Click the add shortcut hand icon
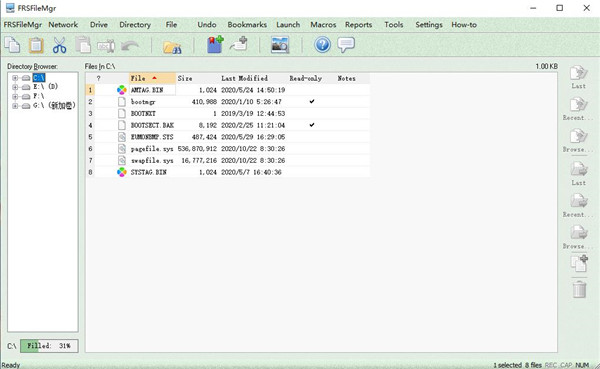Viewport: 600px width, 369px height. coord(239,44)
